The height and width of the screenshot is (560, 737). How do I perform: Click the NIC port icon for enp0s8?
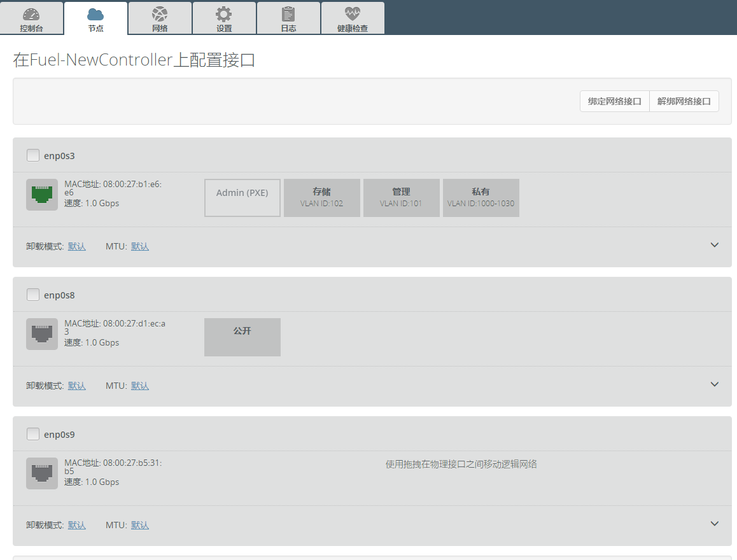(42, 333)
